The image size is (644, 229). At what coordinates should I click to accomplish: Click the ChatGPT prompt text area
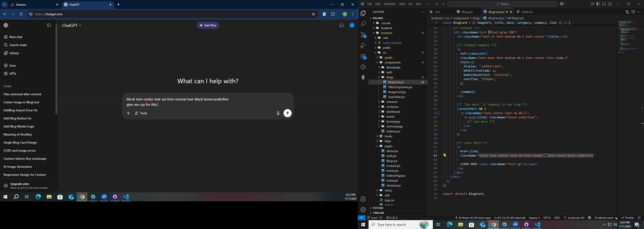click(208, 102)
